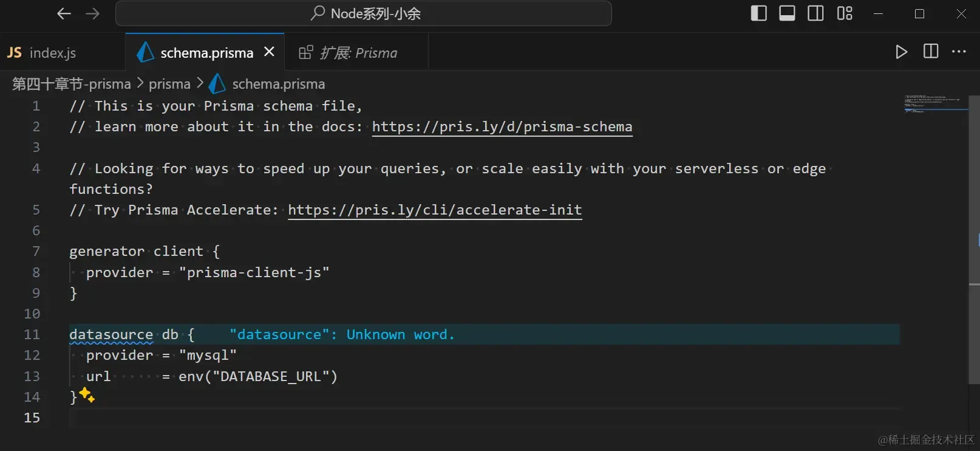The height and width of the screenshot is (451, 980).
Task: Click line number 7 in the gutter
Action: [36, 251]
